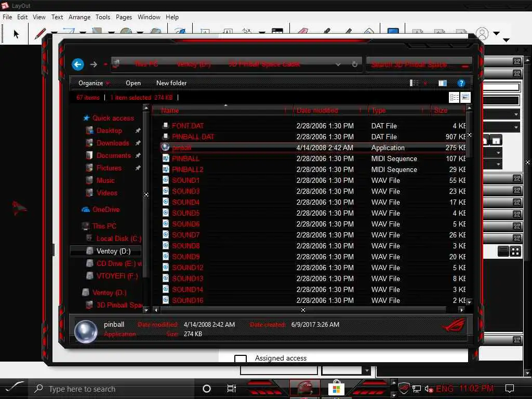Open Task View on taskbar

pyautogui.click(x=231, y=389)
